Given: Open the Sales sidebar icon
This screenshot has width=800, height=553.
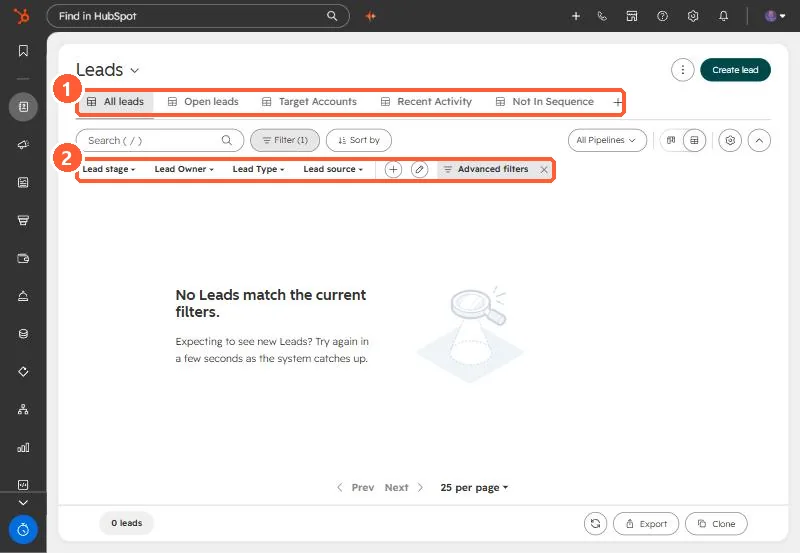Looking at the screenshot, I should click(x=23, y=220).
